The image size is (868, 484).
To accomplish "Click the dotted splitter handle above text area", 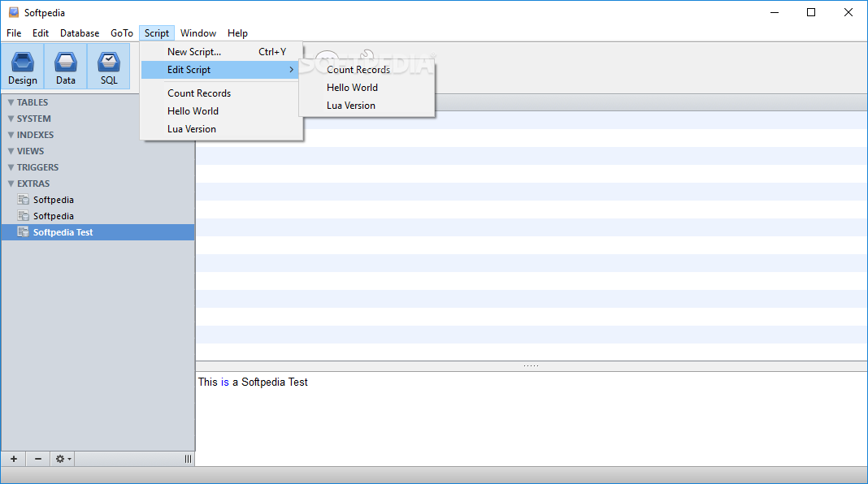I will (x=531, y=365).
